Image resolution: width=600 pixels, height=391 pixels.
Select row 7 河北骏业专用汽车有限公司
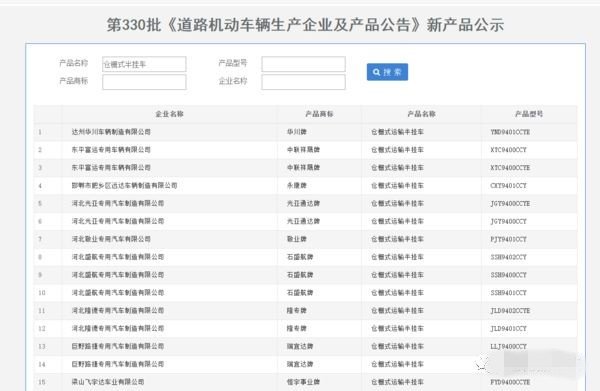coord(305,239)
